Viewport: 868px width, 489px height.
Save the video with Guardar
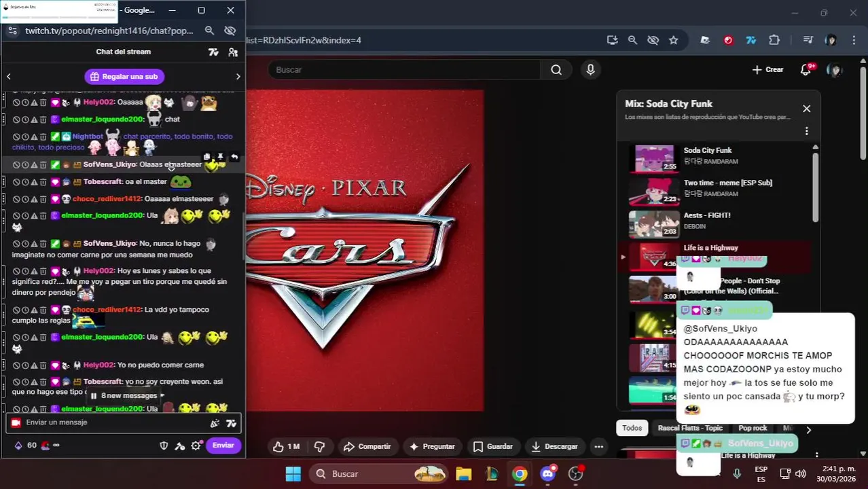click(x=493, y=447)
